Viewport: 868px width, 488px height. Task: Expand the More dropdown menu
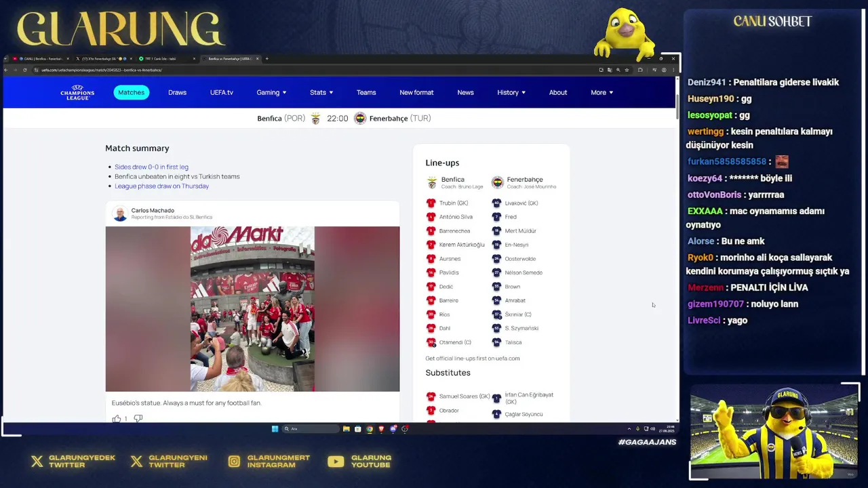601,92
